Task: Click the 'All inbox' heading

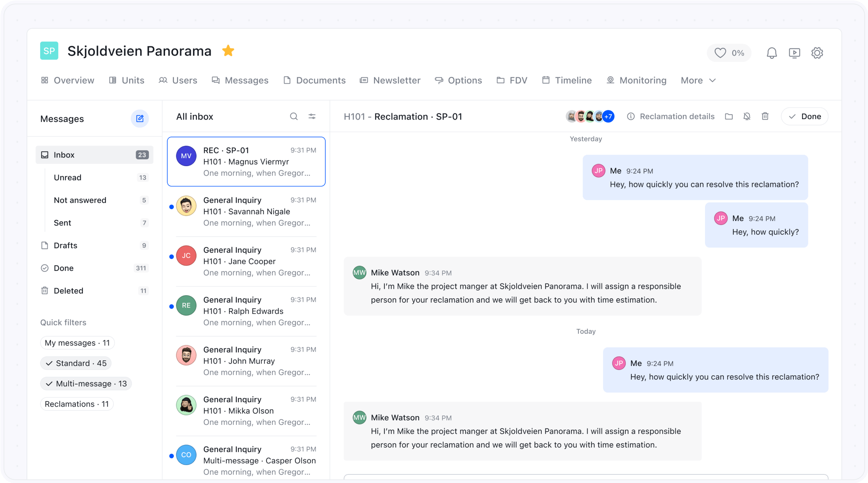Action: (x=195, y=117)
